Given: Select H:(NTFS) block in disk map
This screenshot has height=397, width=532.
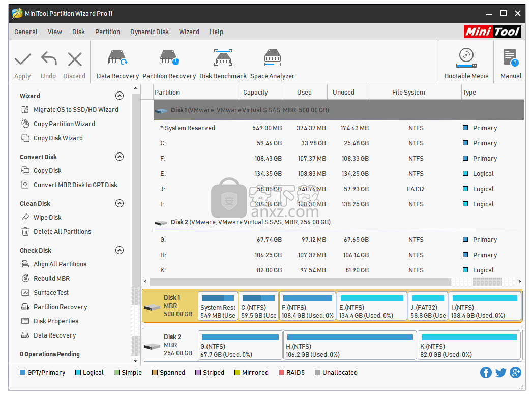Looking at the screenshot, I should point(350,345).
